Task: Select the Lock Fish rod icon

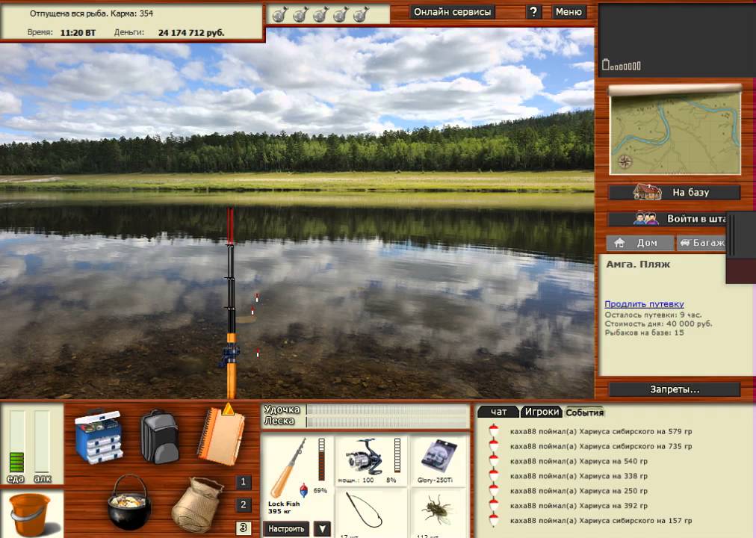Action: pyautogui.click(x=288, y=468)
